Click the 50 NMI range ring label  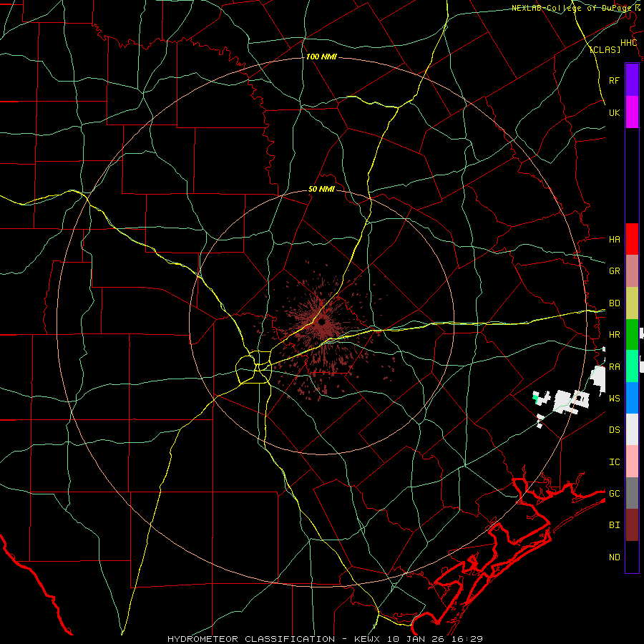321,189
